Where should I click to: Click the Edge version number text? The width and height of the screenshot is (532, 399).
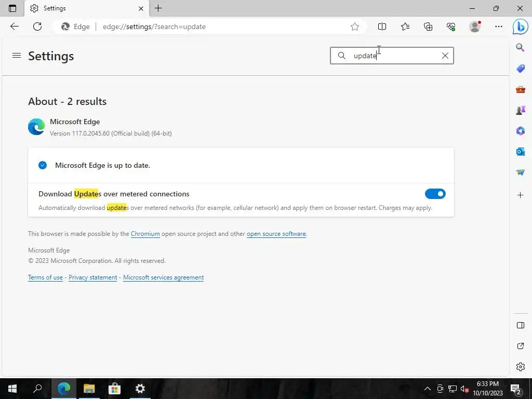pyautogui.click(x=111, y=134)
